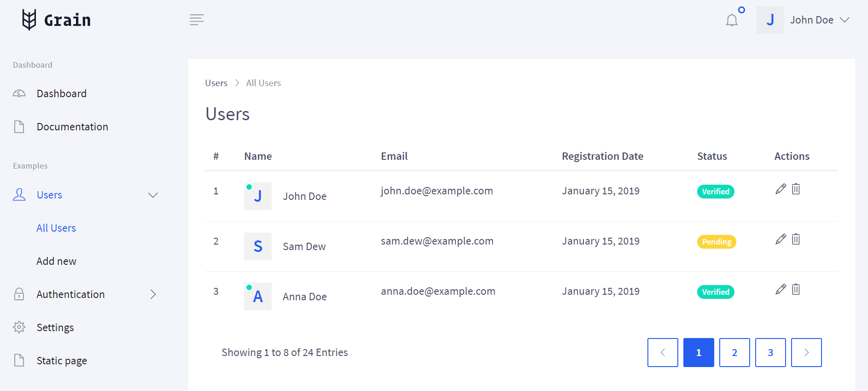Click the Anna Doe name cell

304,297
